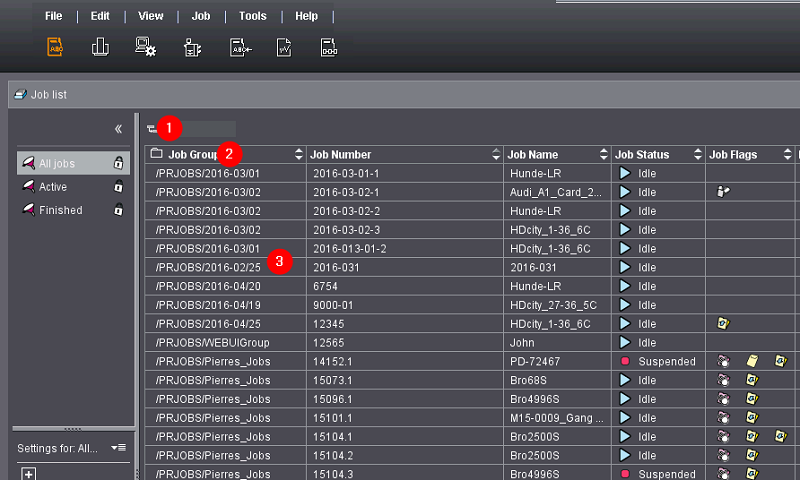Click the second toolbar icon with vertical pages
The width and height of the screenshot is (800, 480).
pos(100,47)
